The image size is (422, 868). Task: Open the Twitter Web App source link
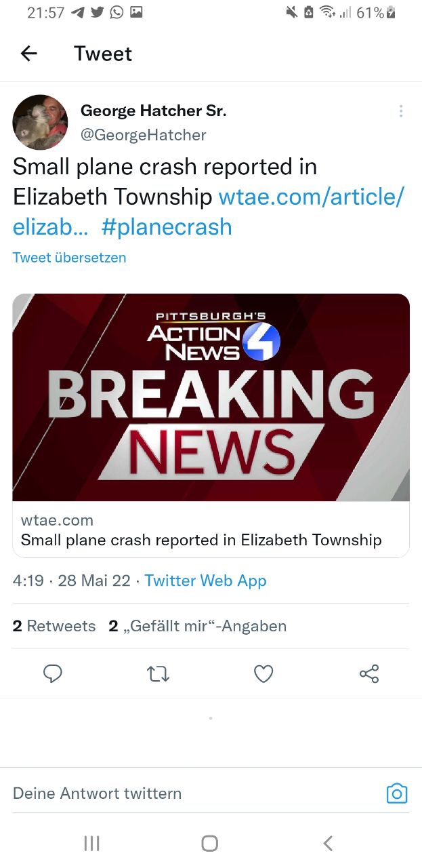point(205,580)
